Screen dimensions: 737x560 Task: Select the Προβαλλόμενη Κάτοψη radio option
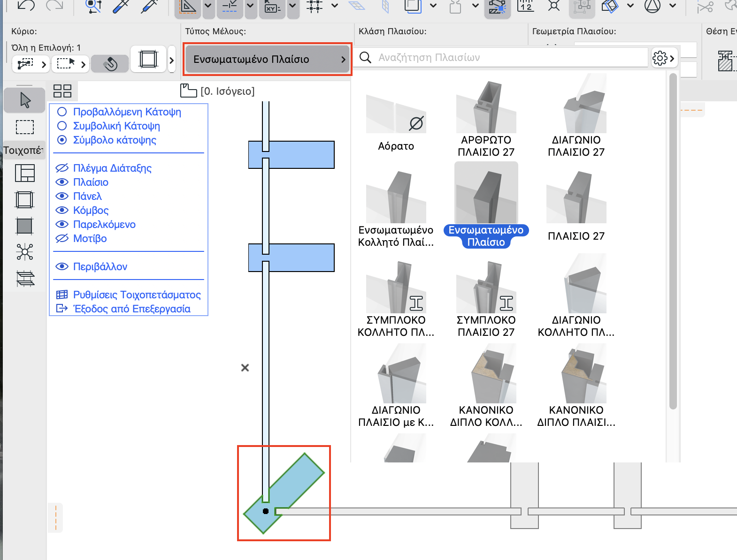pyautogui.click(x=62, y=112)
